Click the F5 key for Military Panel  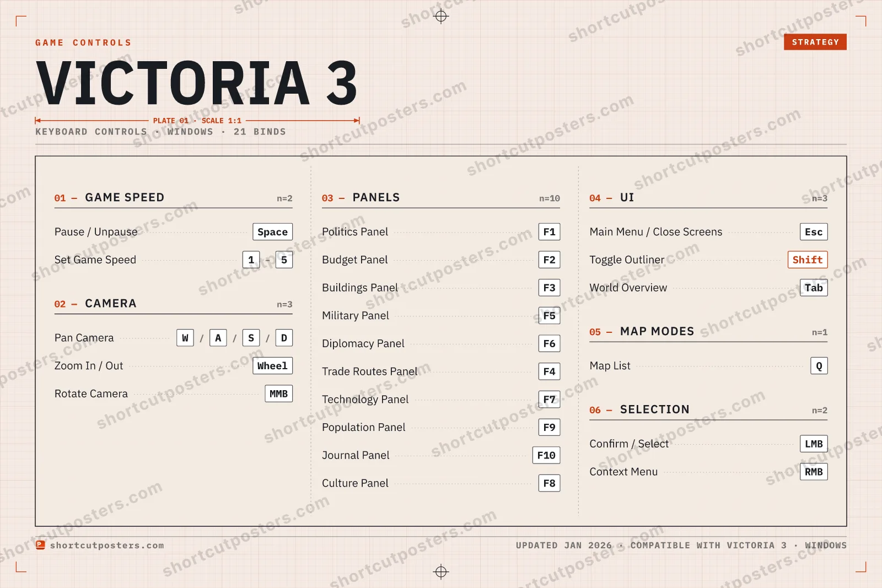549,316
